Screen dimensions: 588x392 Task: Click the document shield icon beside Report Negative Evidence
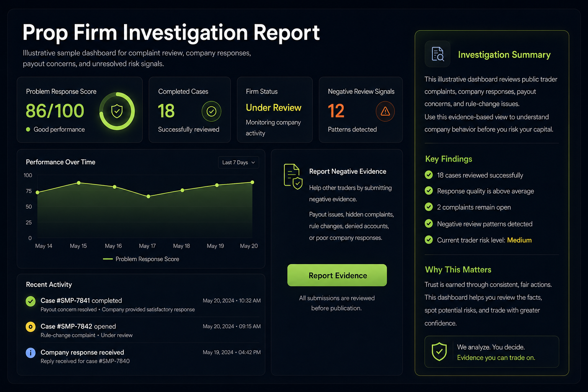293,176
